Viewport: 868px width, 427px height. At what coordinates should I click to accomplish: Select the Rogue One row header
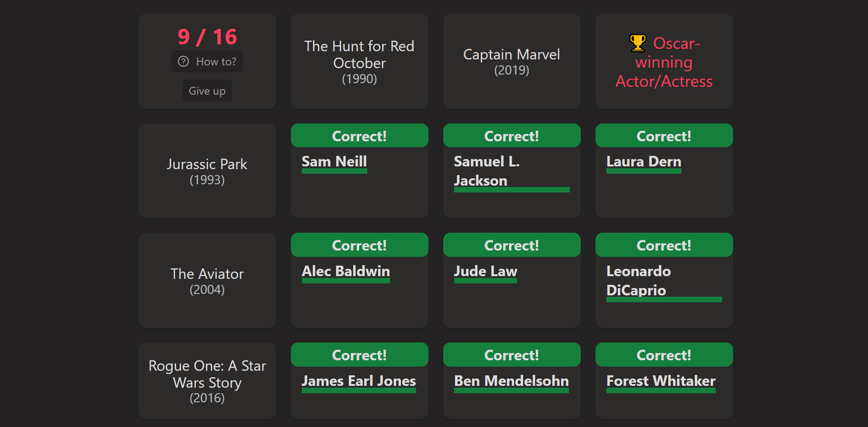(207, 381)
